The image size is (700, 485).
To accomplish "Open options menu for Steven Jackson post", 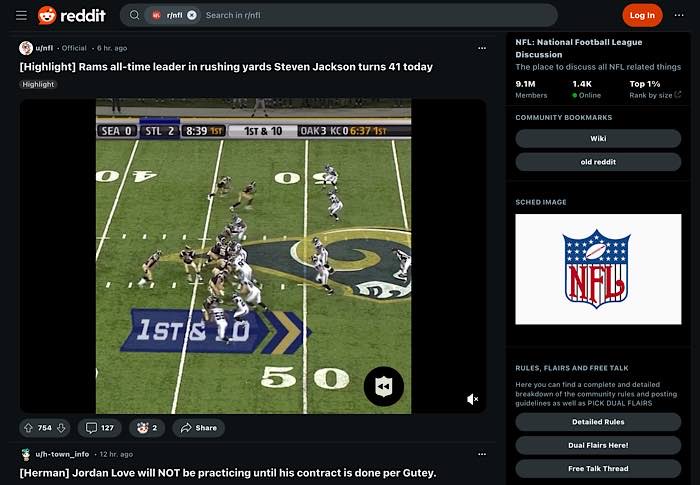I will coord(482,48).
